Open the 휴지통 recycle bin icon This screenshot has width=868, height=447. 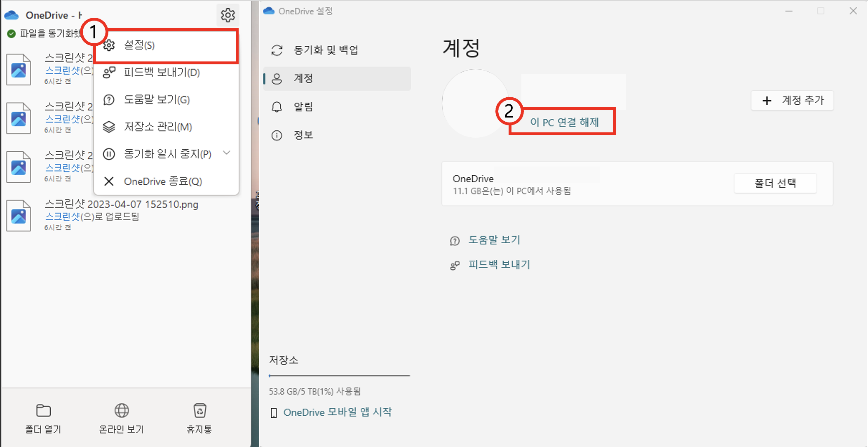199,411
